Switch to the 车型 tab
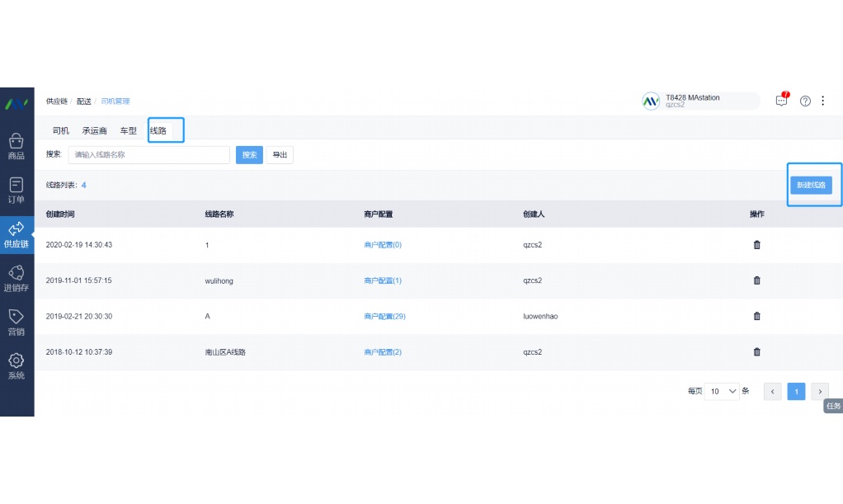 [x=129, y=130]
